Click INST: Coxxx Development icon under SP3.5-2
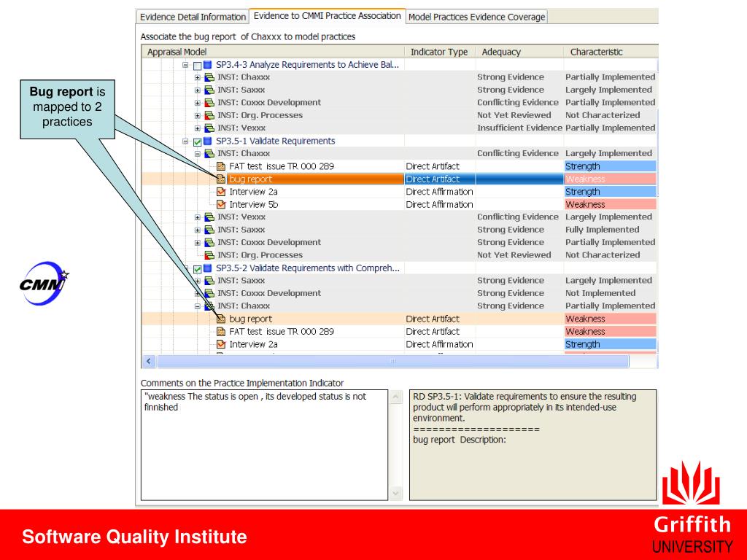This screenshot has height=560, width=747. (209, 293)
